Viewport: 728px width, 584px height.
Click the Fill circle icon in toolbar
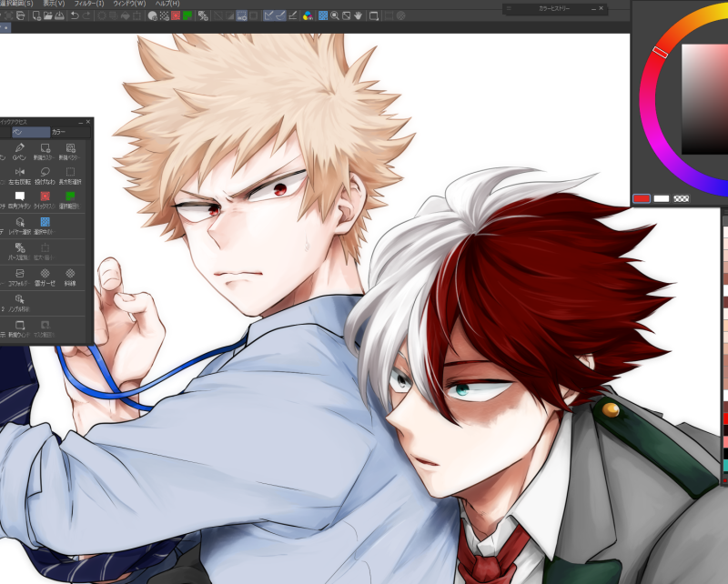tap(152, 15)
